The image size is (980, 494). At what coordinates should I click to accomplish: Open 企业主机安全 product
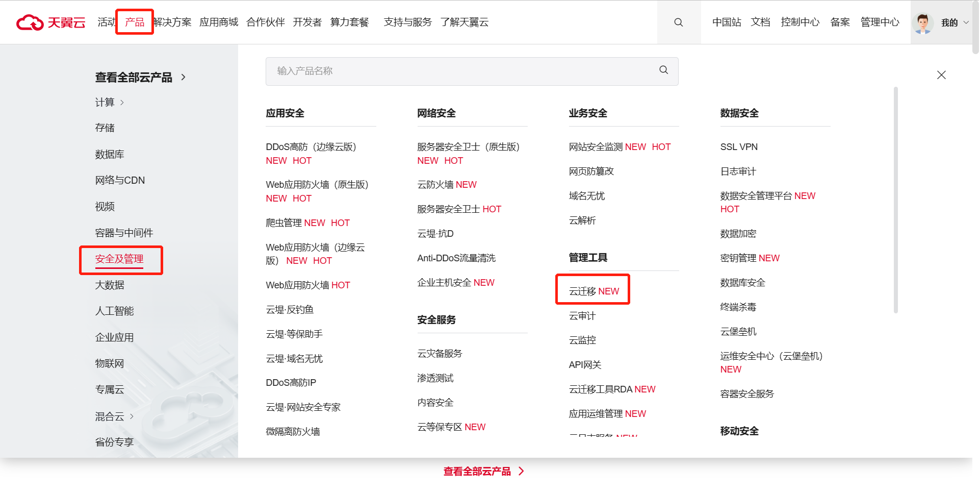(x=444, y=283)
